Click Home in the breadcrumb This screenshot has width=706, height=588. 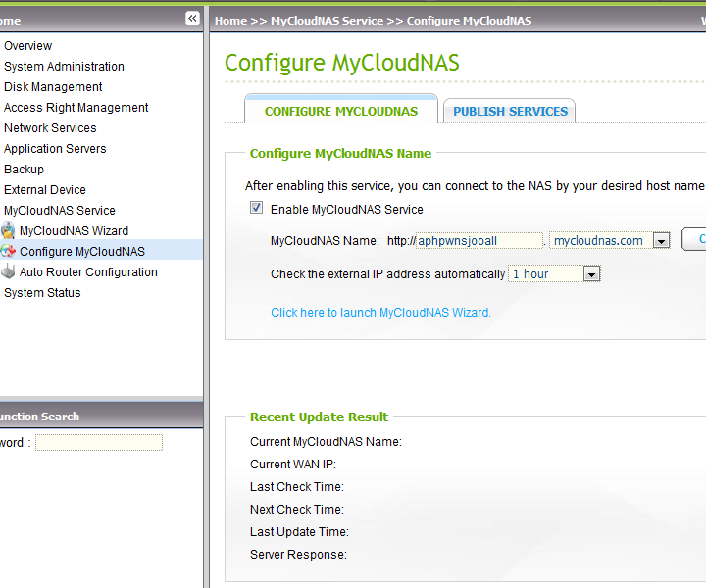[x=230, y=21]
